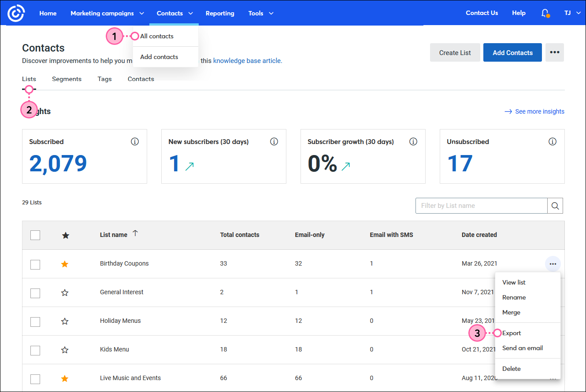Select All contacts from the dropdown
586x392 pixels.
[x=157, y=36]
